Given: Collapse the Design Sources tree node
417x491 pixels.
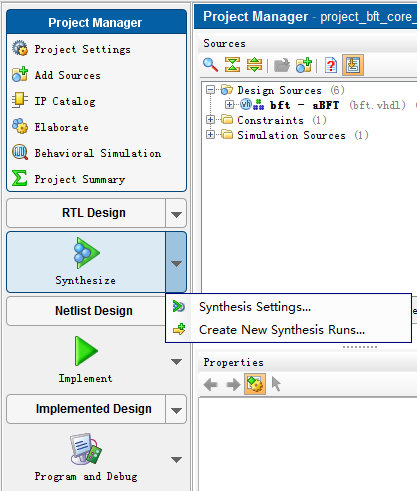Looking at the screenshot, I should click(x=210, y=90).
